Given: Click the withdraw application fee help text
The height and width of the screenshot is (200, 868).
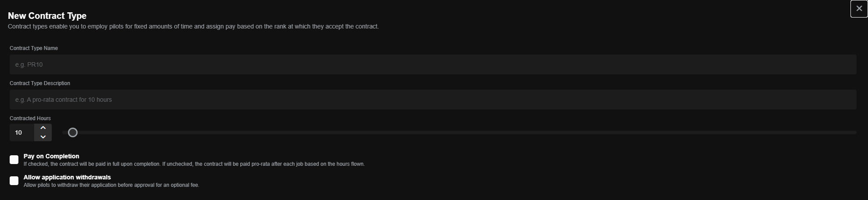Looking at the screenshot, I should click(111, 185).
